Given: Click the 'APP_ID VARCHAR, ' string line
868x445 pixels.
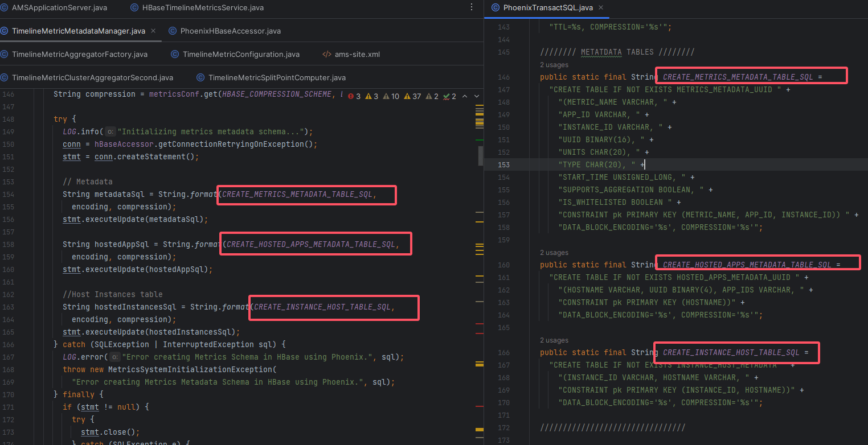Looking at the screenshot, I should (x=599, y=114).
